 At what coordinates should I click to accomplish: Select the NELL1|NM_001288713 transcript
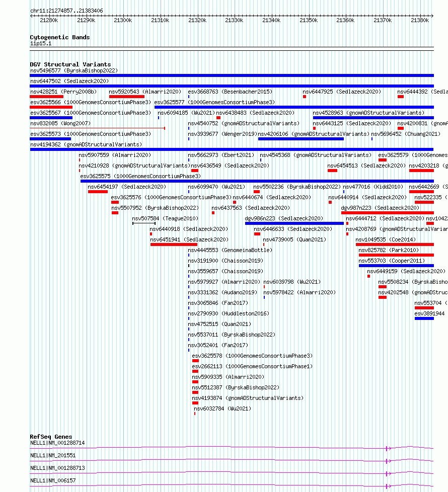(x=57, y=468)
